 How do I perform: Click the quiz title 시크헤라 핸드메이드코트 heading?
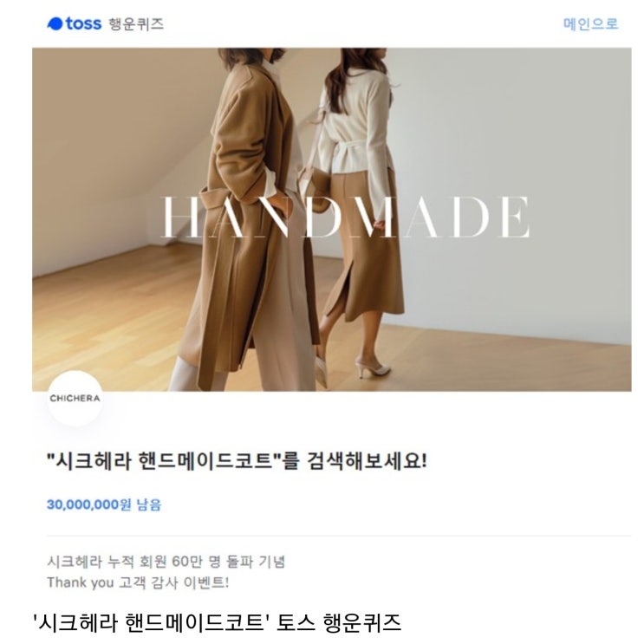tap(237, 461)
